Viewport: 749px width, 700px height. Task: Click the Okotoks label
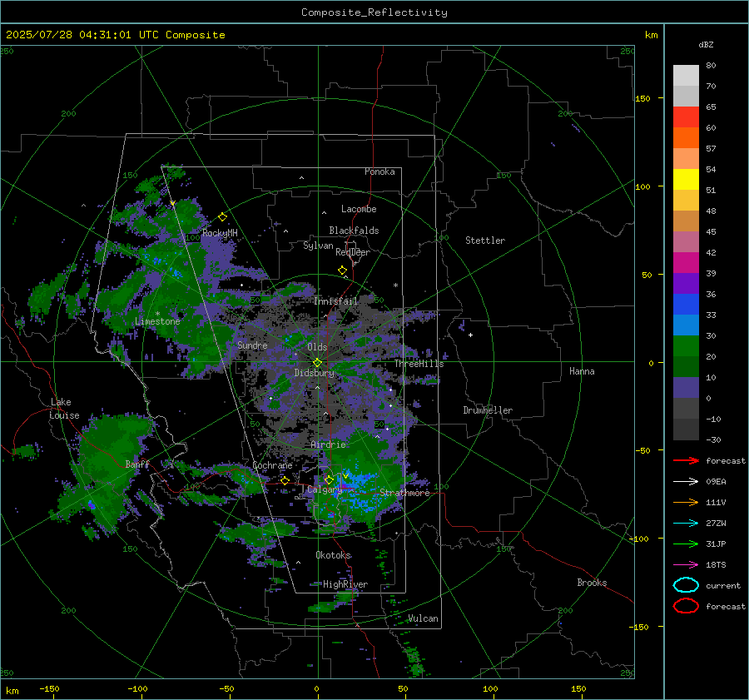[x=334, y=555]
